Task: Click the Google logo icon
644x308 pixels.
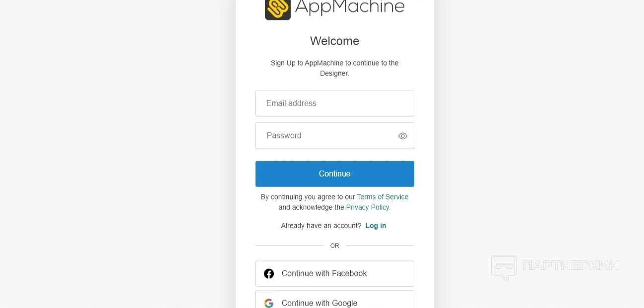Action: click(269, 303)
